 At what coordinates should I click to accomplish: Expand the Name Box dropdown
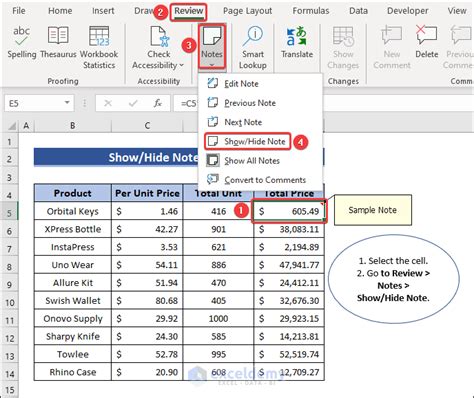67,103
